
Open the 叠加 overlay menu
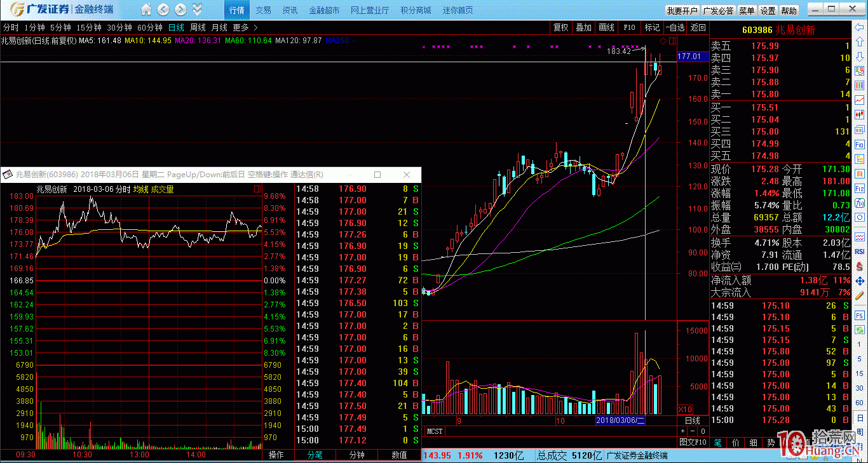(x=583, y=27)
